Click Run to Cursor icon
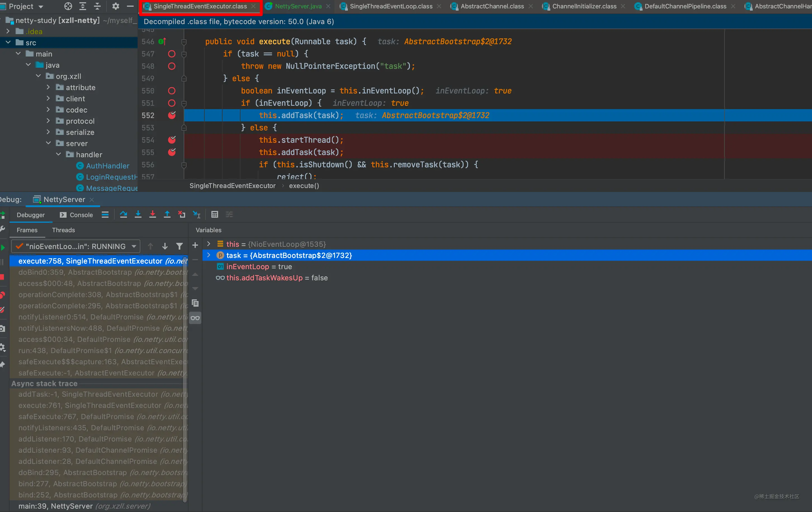812x512 pixels. (196, 214)
